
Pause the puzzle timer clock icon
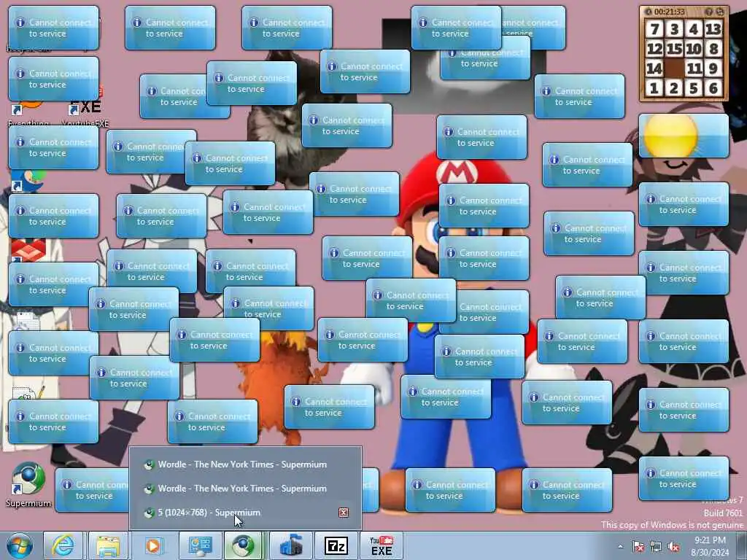click(648, 12)
